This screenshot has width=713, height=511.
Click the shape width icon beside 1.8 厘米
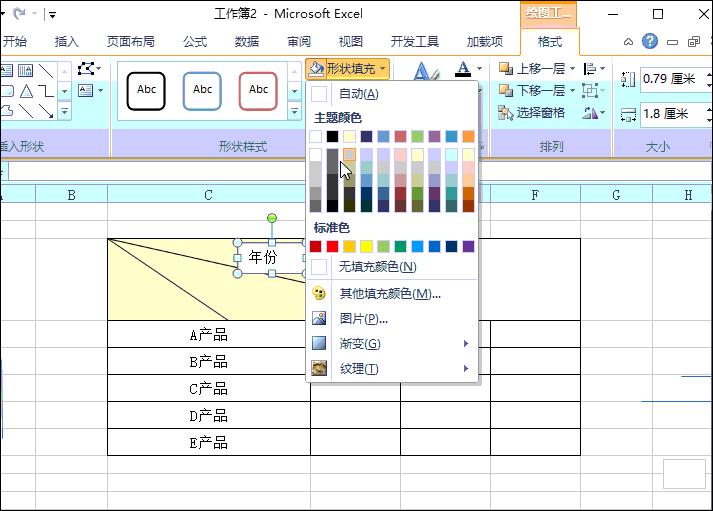click(x=628, y=115)
